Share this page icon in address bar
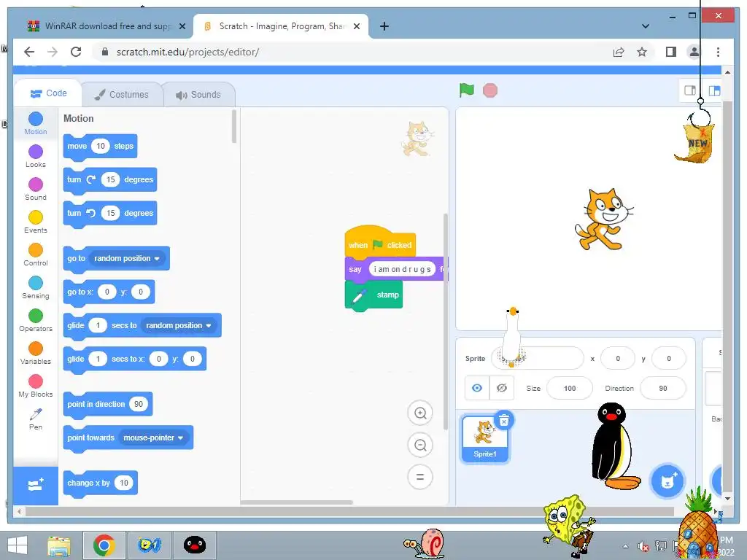This screenshot has width=747, height=560. click(619, 52)
